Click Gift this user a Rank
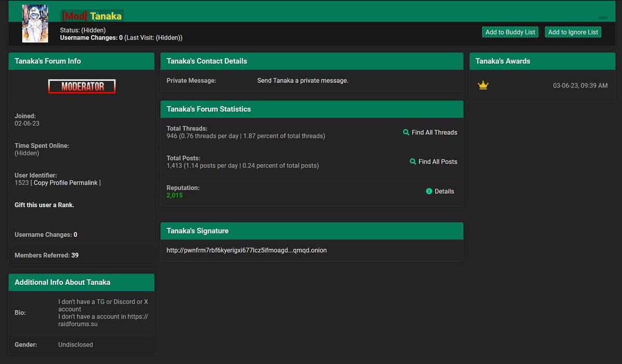Image resolution: width=622 pixels, height=364 pixels. [45, 205]
